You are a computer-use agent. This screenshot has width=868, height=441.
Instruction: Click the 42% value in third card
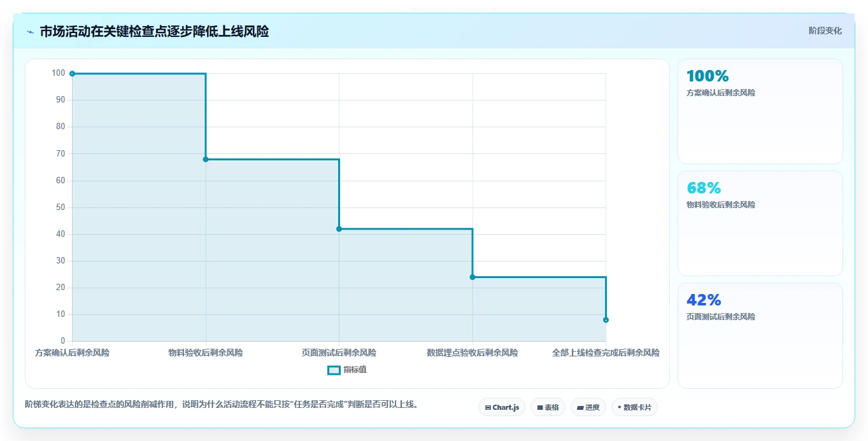point(704,300)
